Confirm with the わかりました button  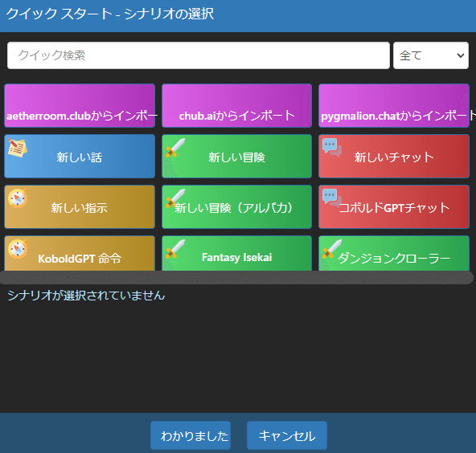coord(191,435)
